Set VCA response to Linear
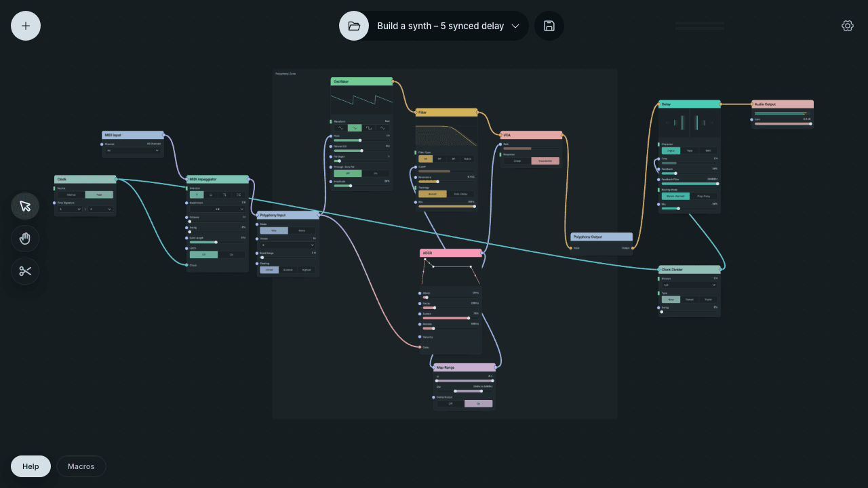This screenshot has height=488, width=868. click(517, 161)
